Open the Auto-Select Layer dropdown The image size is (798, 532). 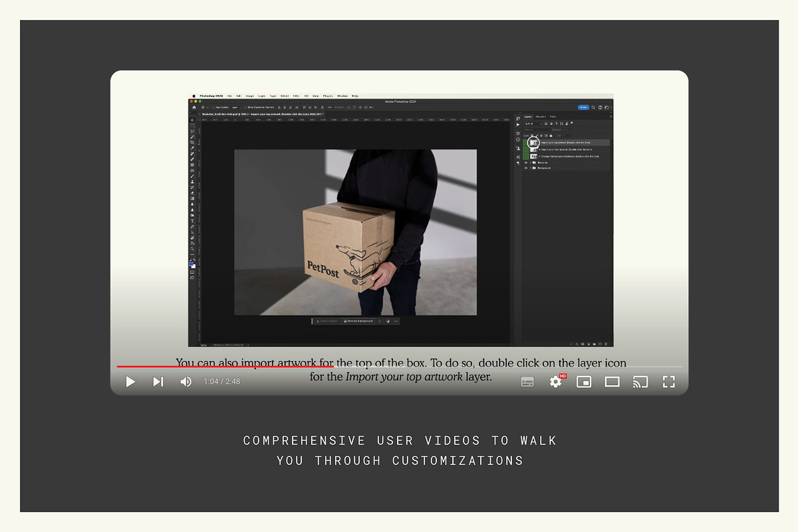pos(236,107)
